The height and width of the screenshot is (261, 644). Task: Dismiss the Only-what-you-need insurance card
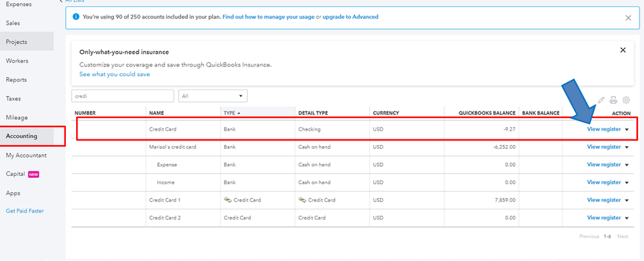click(x=623, y=50)
